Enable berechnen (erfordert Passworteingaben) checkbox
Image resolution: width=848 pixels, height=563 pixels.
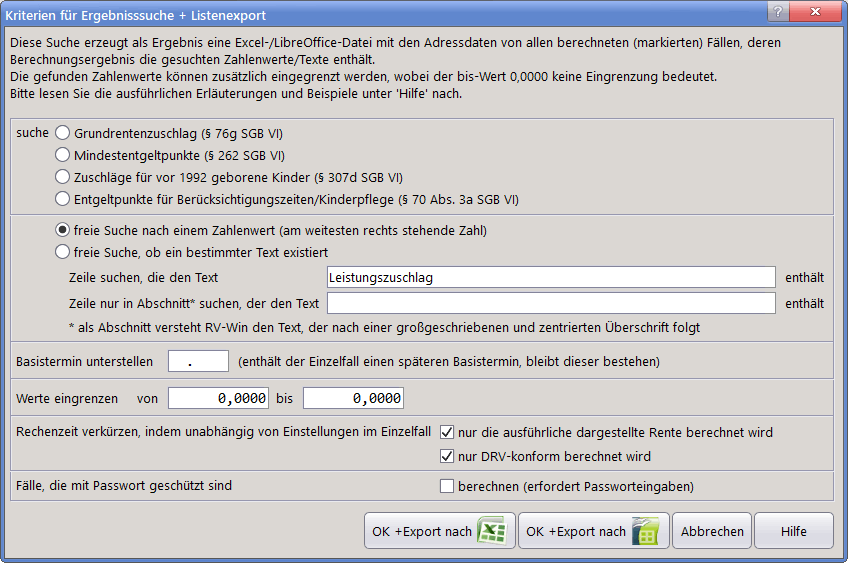pos(447,487)
